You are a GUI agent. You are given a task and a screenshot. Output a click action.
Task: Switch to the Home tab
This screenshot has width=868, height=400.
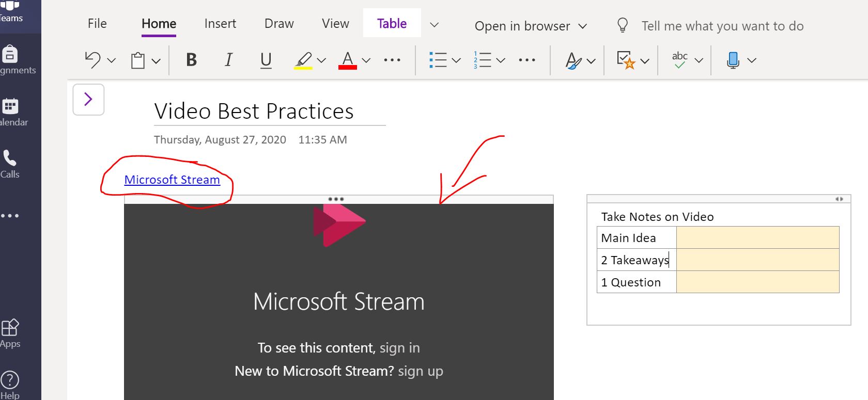click(x=159, y=23)
